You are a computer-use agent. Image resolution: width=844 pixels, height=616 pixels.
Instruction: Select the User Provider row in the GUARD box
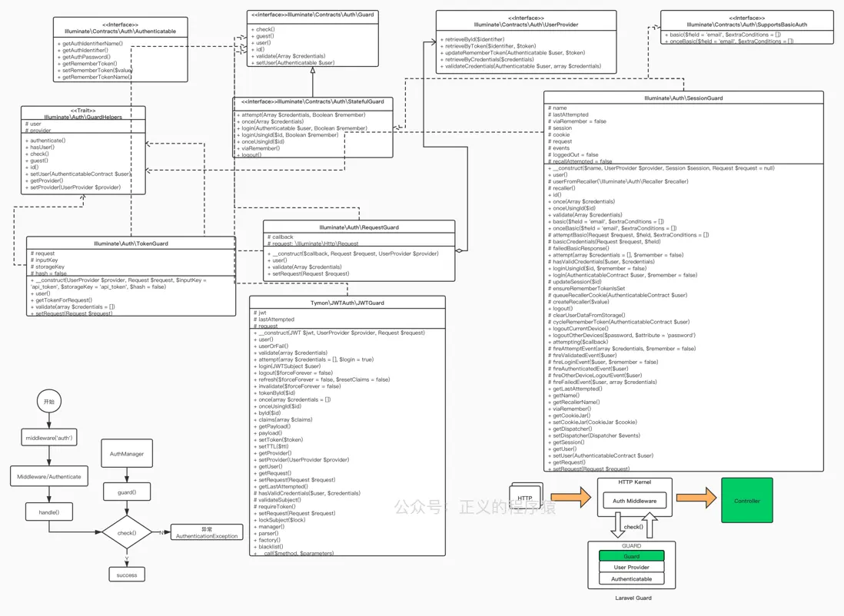click(633, 567)
